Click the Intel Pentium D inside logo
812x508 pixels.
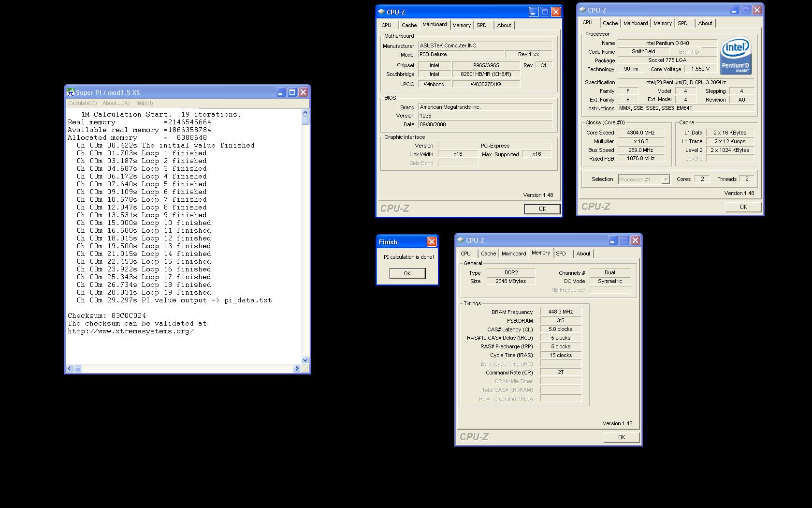736,56
